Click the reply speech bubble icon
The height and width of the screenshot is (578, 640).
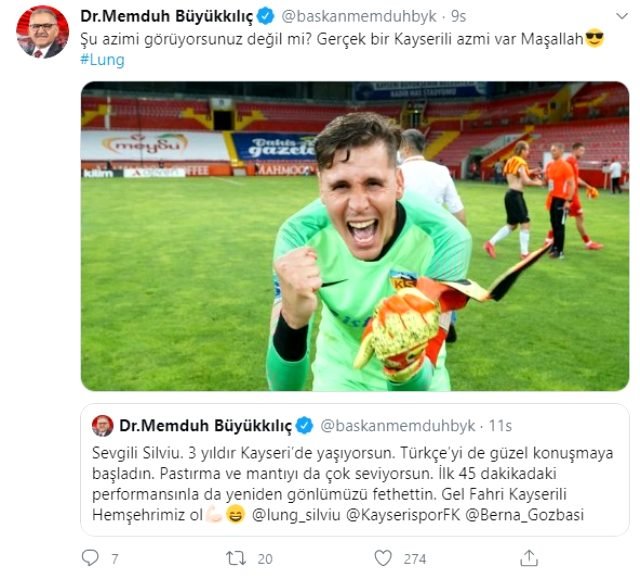pos(90,558)
